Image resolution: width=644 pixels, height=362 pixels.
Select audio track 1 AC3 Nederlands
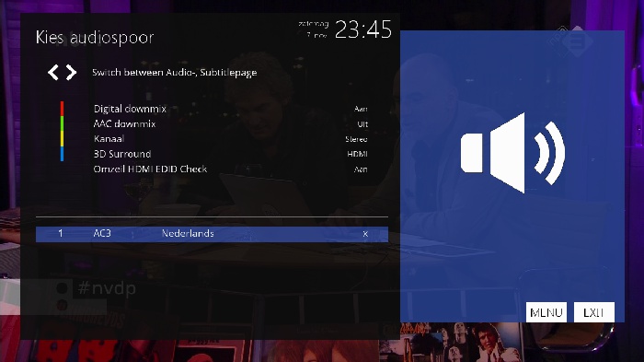(x=212, y=234)
